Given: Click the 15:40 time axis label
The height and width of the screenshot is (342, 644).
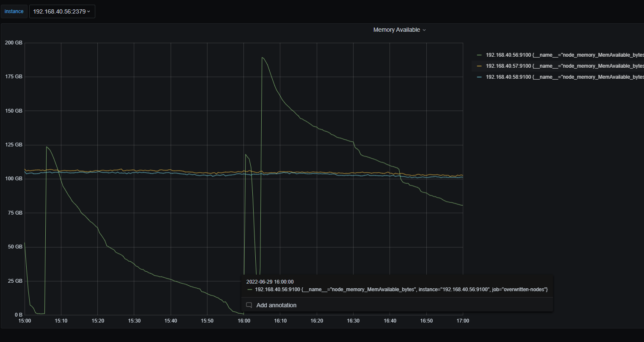Looking at the screenshot, I should tap(171, 321).
